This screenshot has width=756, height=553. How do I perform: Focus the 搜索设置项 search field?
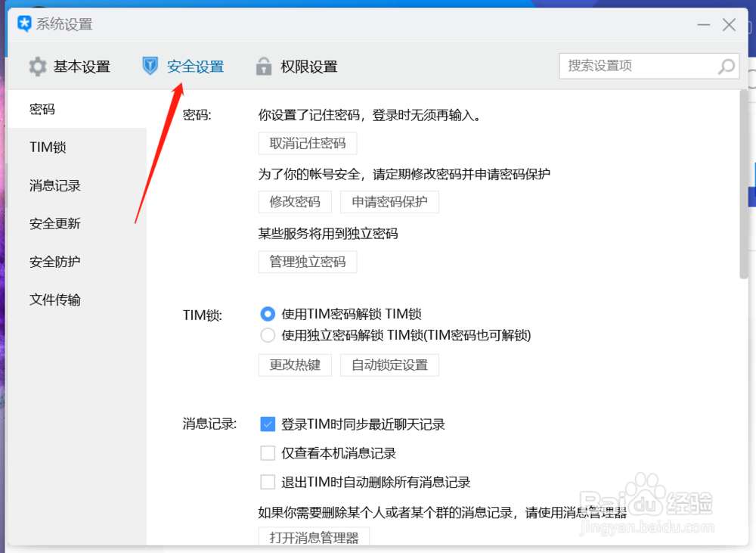[x=649, y=66]
